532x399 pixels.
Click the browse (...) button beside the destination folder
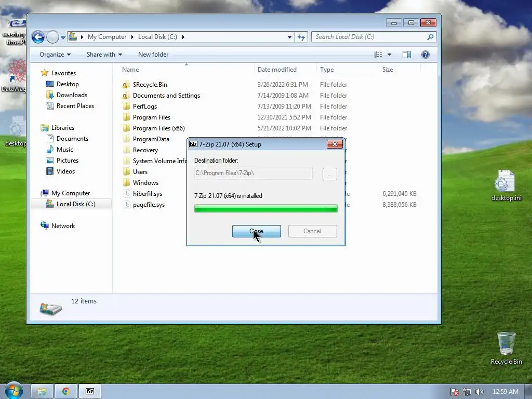coord(330,174)
